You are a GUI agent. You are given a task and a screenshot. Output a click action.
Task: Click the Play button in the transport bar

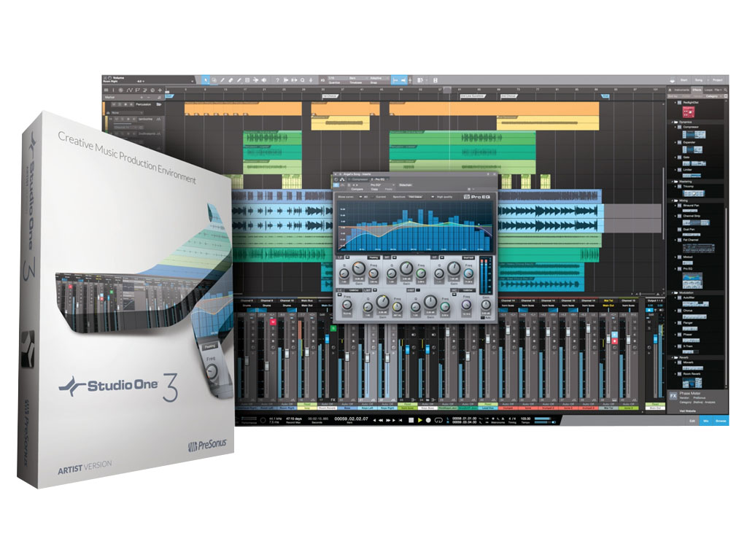tap(420, 420)
